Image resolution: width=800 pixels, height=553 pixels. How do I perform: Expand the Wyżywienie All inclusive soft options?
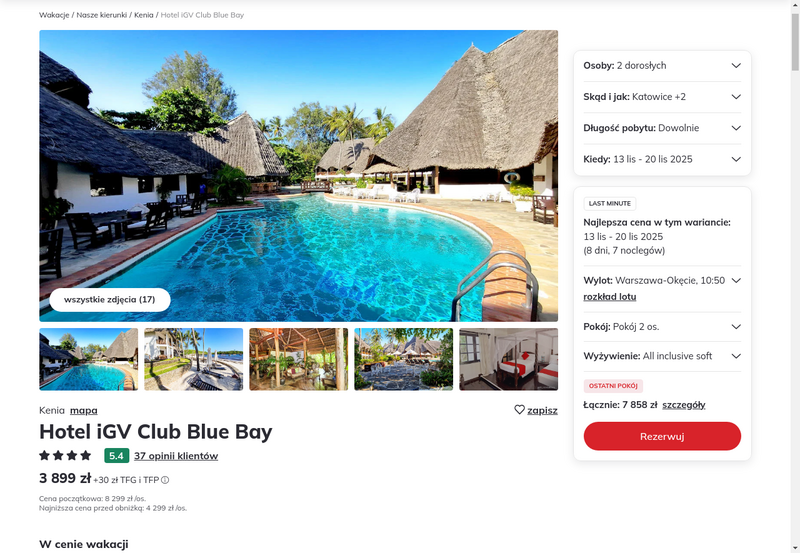point(662,356)
